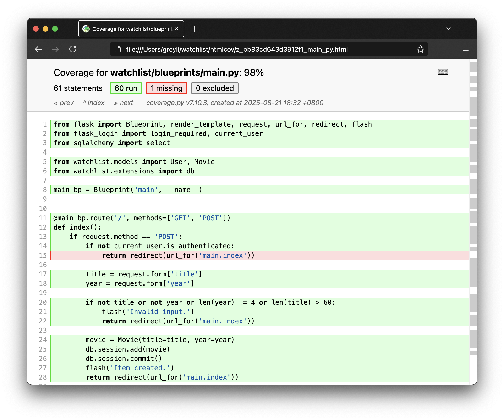This screenshot has height=420, width=504.
Task: Click line number 1
Action: click(45, 124)
